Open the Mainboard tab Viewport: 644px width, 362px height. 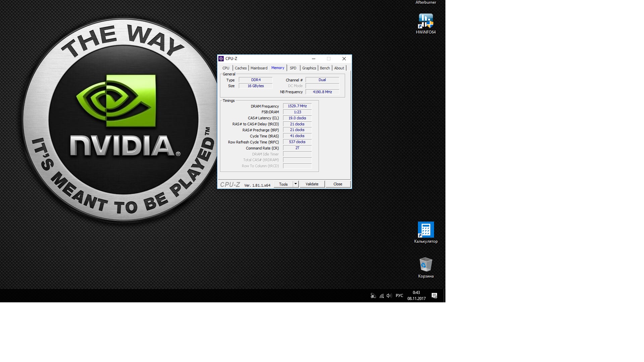coord(259,68)
